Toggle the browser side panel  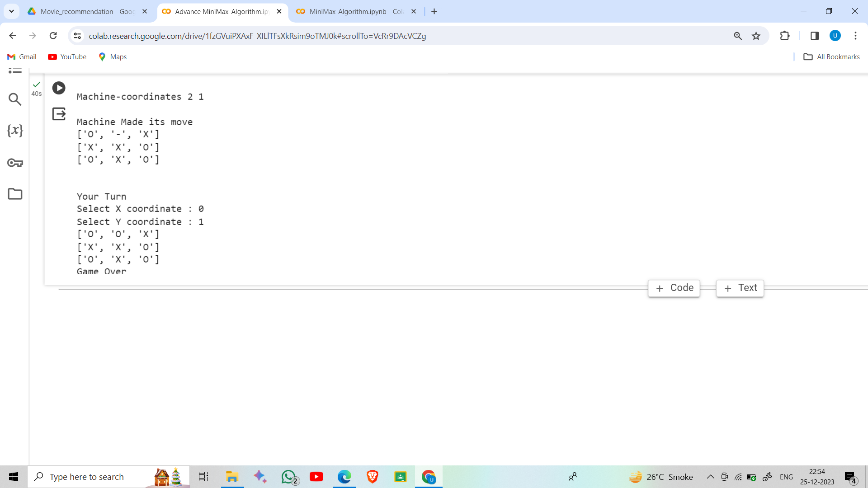[815, 36]
